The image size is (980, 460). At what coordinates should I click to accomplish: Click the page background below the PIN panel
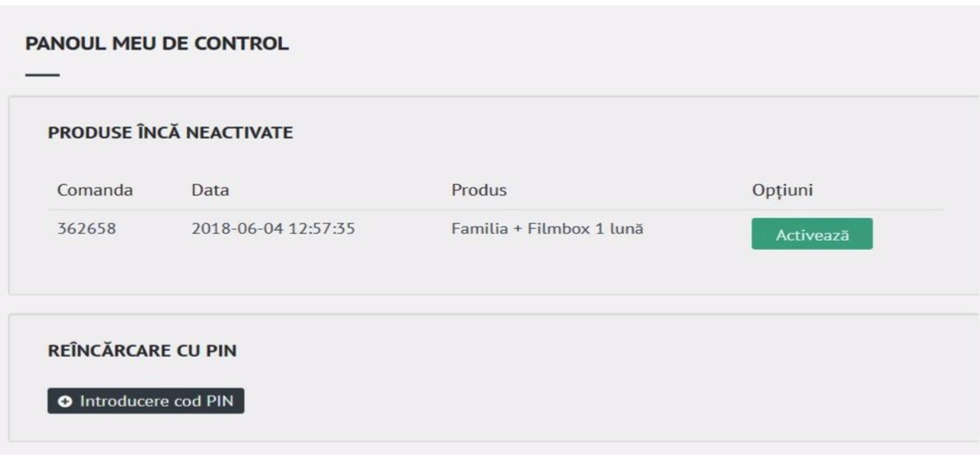(x=490, y=452)
